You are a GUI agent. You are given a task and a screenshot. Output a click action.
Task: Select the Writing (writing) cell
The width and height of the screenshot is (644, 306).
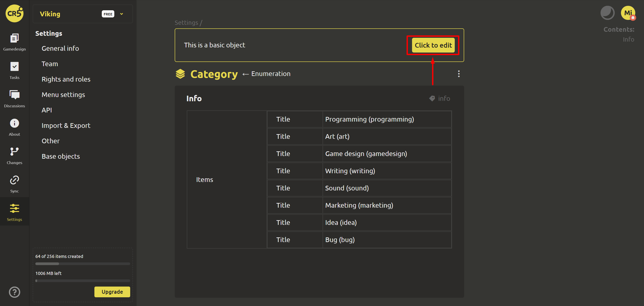coord(387,171)
